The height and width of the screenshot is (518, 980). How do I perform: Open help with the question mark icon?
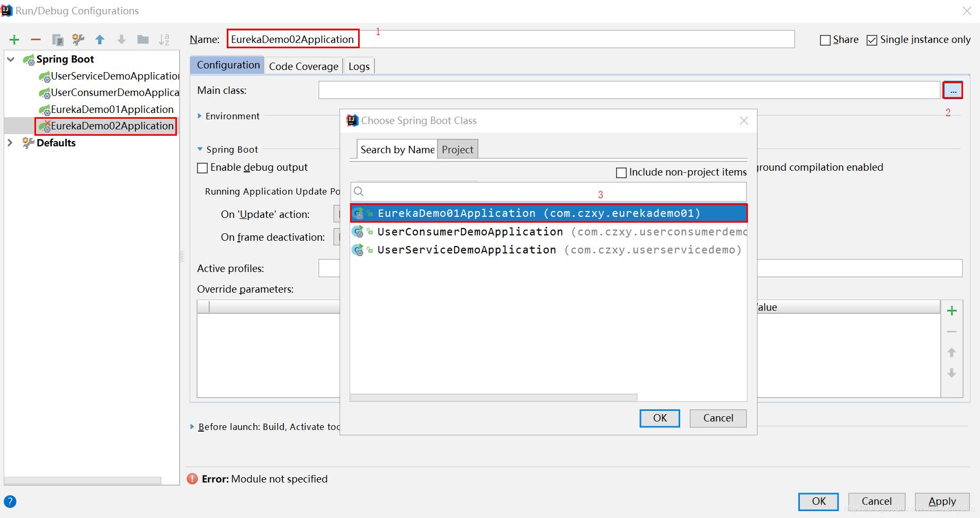click(10, 502)
